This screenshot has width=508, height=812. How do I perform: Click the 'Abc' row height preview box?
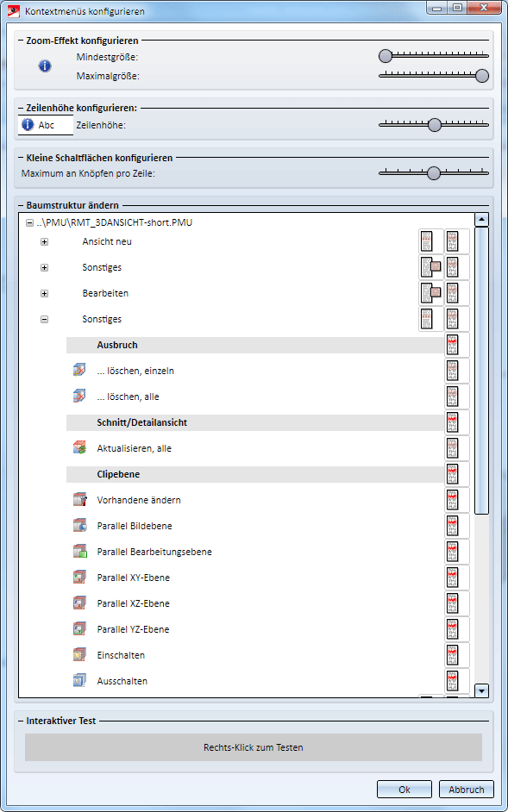click(x=46, y=125)
